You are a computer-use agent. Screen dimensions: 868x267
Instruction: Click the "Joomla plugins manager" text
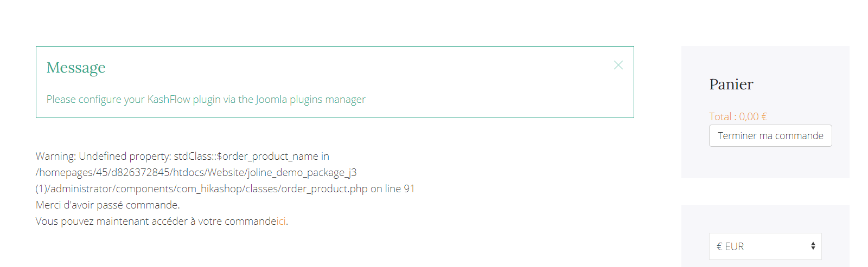tap(310, 100)
